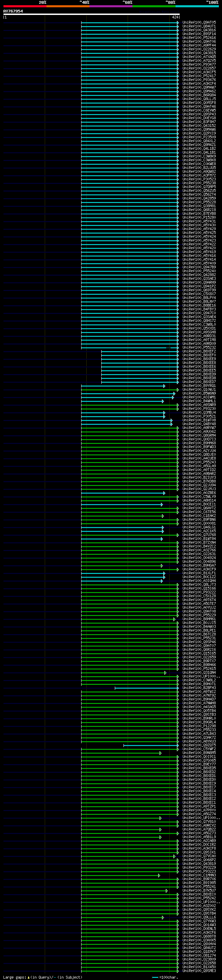The image size is (222, 980).
Task: Select hit UniRef100_A9PF44
Action: click(x=199, y=45)
